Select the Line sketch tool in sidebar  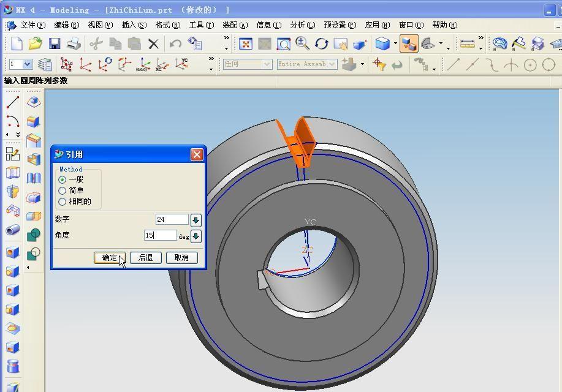click(x=13, y=102)
